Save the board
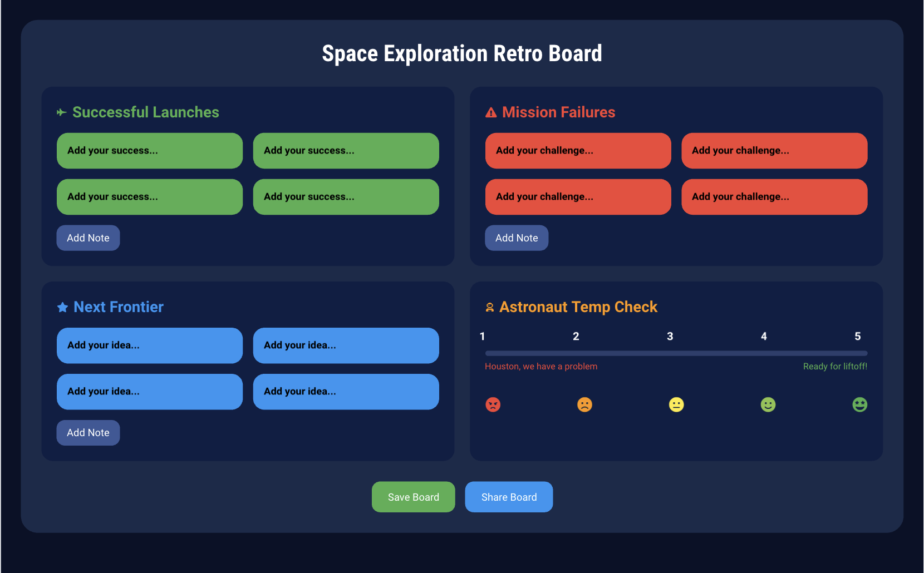This screenshot has width=924, height=573. [x=413, y=497]
